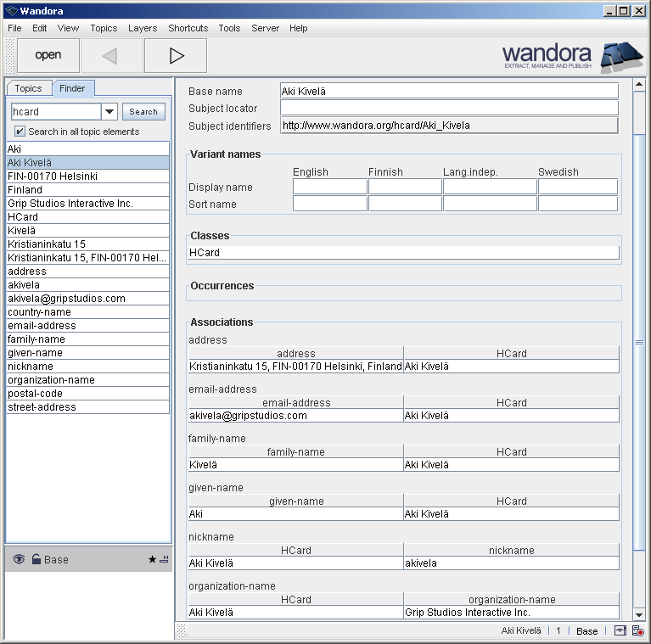Select akivela@gripstudios.com in results list

[x=88, y=299]
